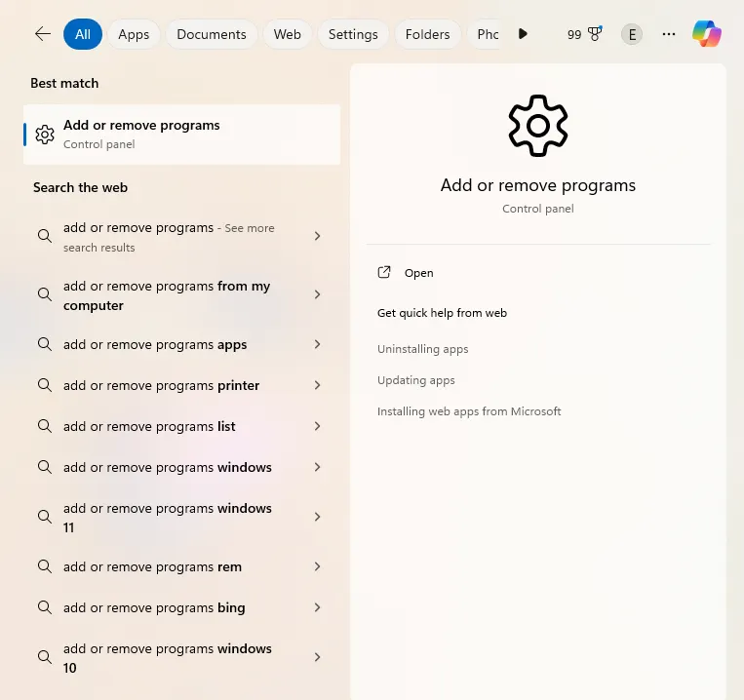
Task: Expand chevron for 'programs windows 10' suggestion
Action: click(x=318, y=657)
